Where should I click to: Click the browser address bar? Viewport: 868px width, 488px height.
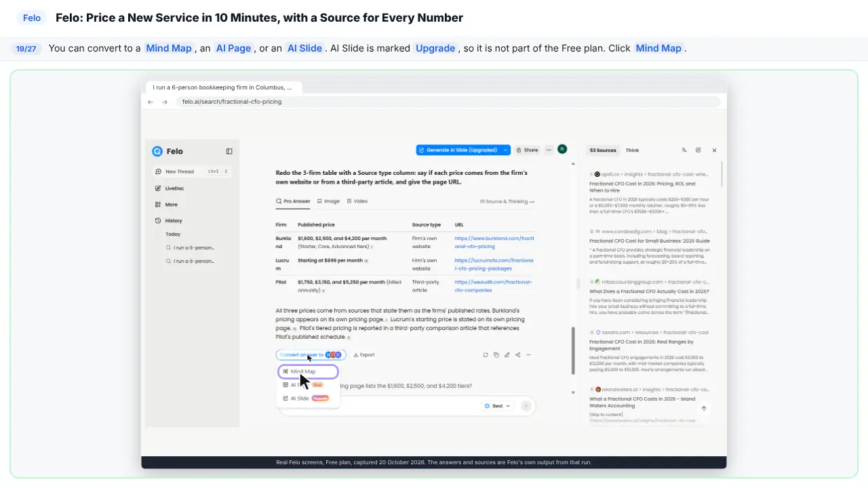[x=448, y=102]
